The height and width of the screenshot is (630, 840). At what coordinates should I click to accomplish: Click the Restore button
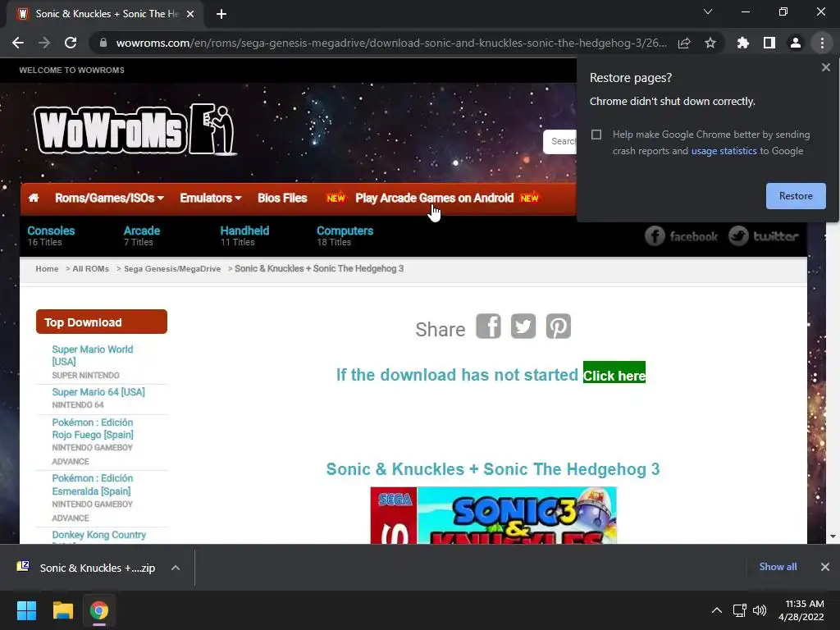pyautogui.click(x=796, y=196)
